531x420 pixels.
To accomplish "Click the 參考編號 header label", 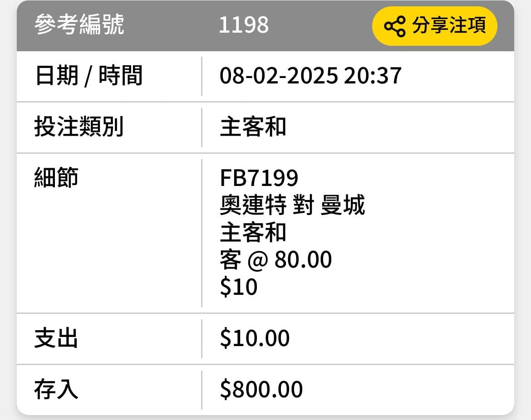I will pos(79,24).
